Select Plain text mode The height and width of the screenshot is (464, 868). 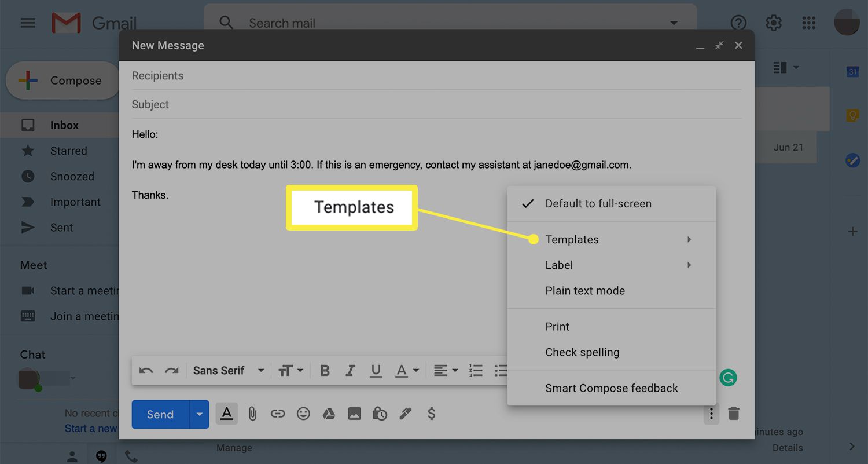coord(612,291)
